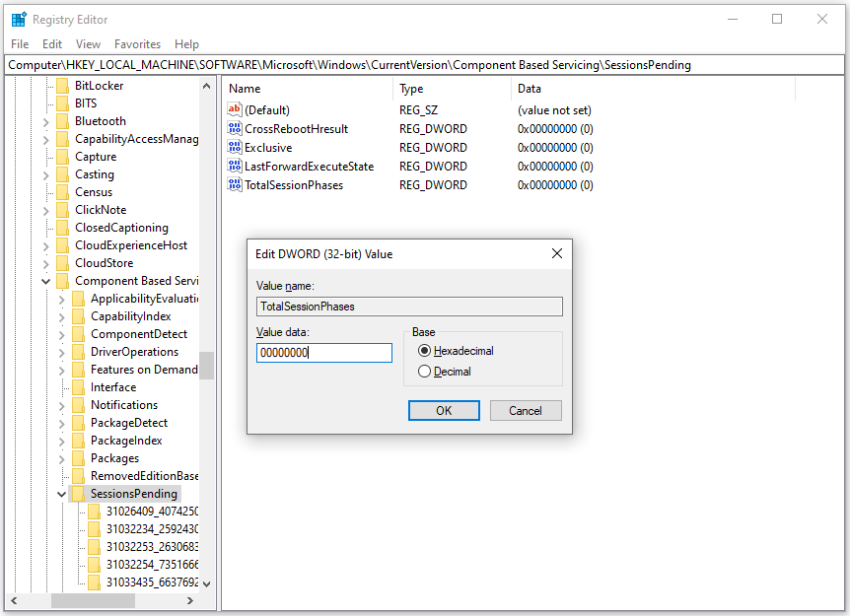This screenshot has height=616, width=850.
Task: Collapse the Component Based Servicing key
Action: coord(46,281)
